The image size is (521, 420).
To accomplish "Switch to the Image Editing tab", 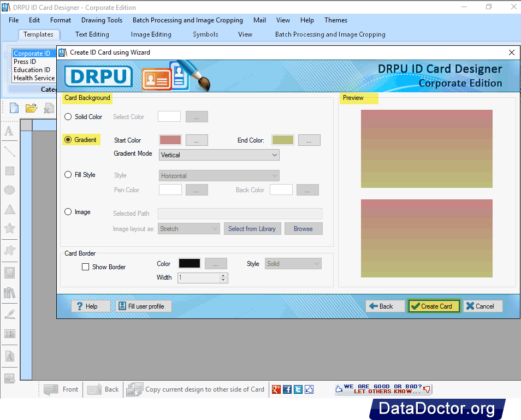I will tap(151, 34).
